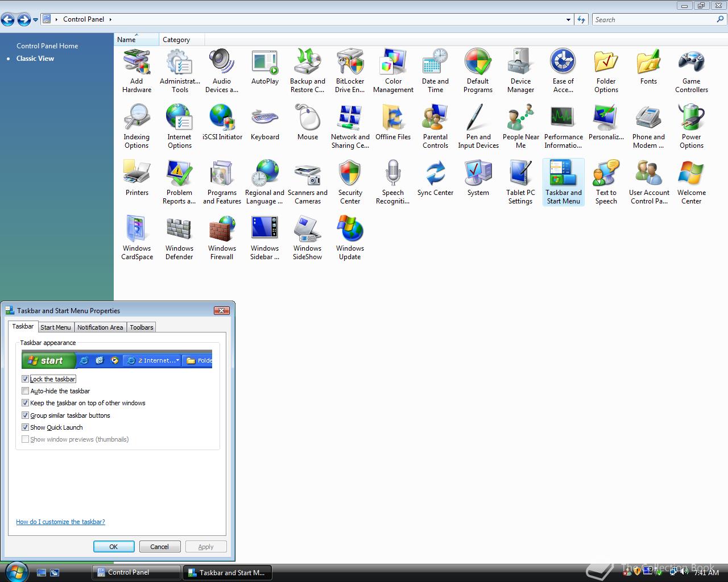Enable Auto-hide the taskbar

(x=25, y=391)
